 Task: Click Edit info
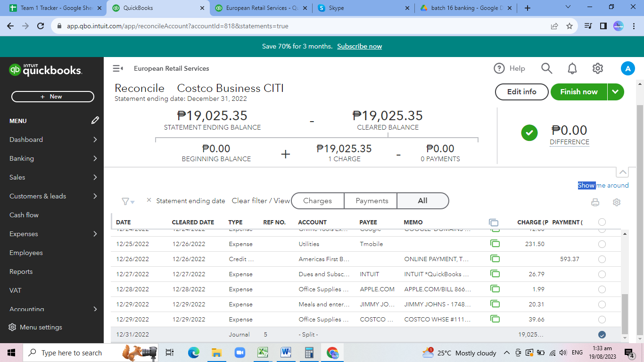coord(522,92)
